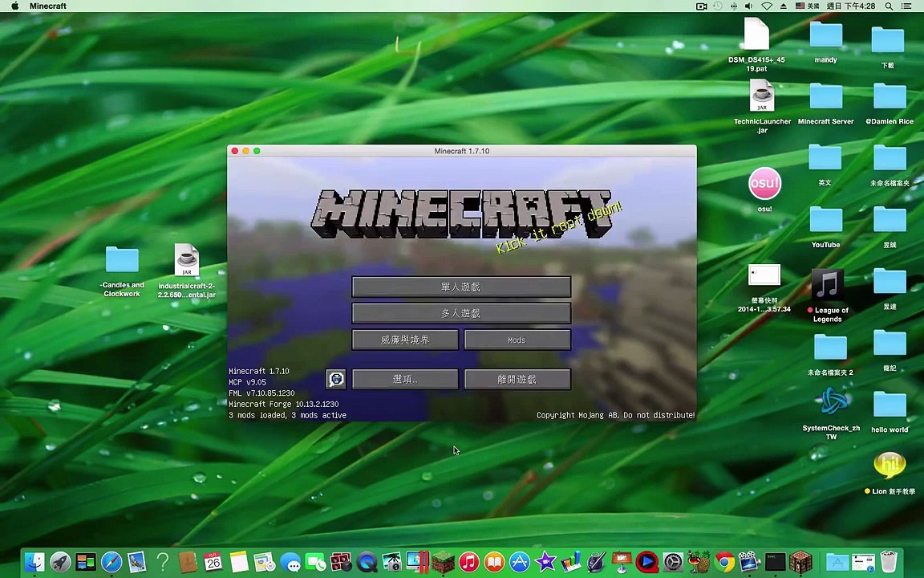Open Keynote podium in the Dock

[621, 561]
